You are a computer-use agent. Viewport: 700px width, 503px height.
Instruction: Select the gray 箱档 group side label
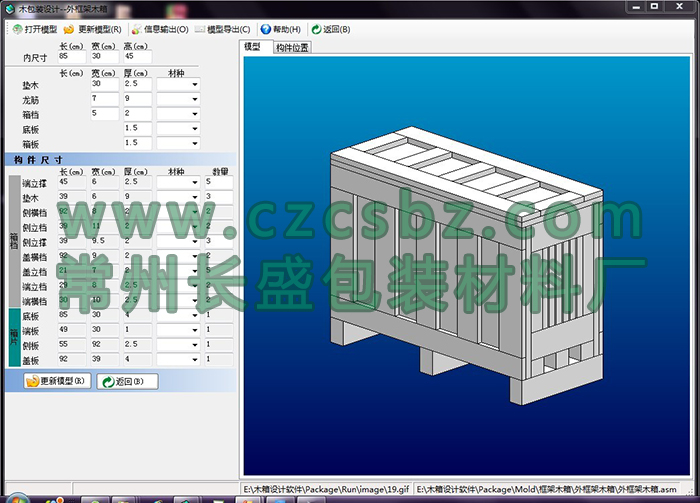tap(15, 241)
